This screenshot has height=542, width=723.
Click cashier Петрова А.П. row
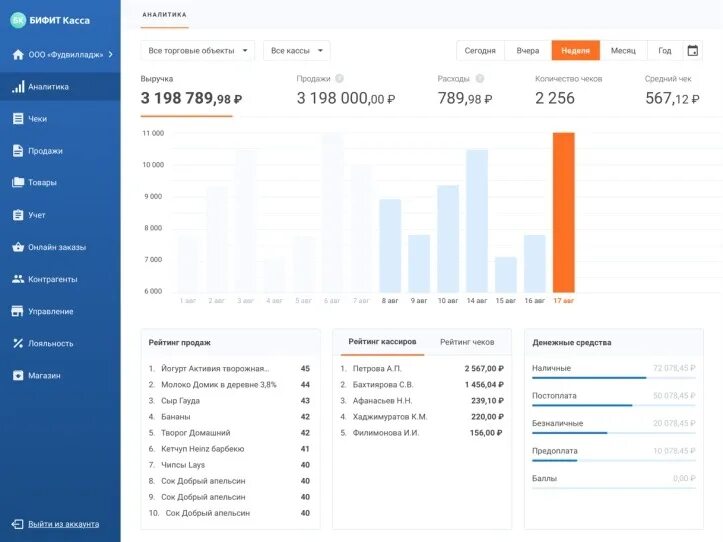tap(422, 369)
